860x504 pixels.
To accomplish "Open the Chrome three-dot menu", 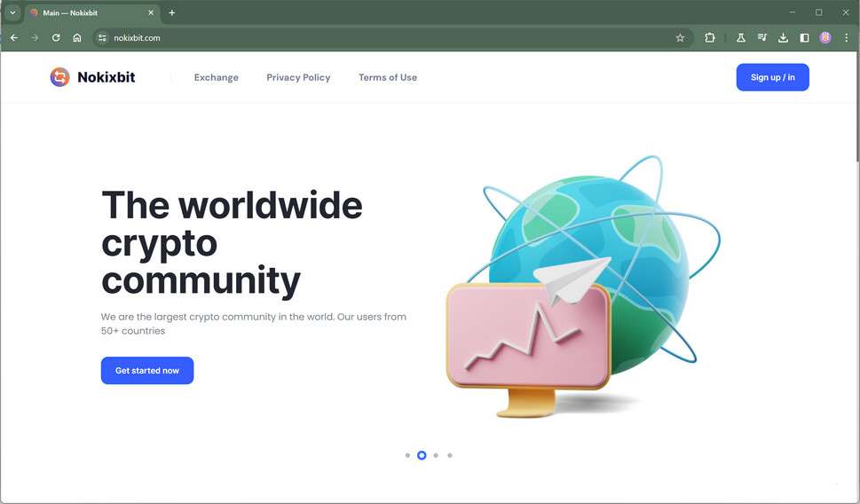I will click(847, 38).
